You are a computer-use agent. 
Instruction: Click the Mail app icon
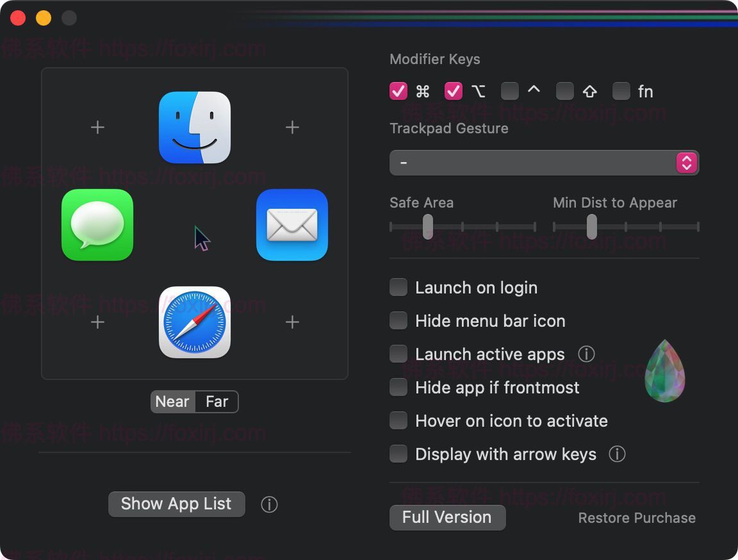click(x=292, y=225)
